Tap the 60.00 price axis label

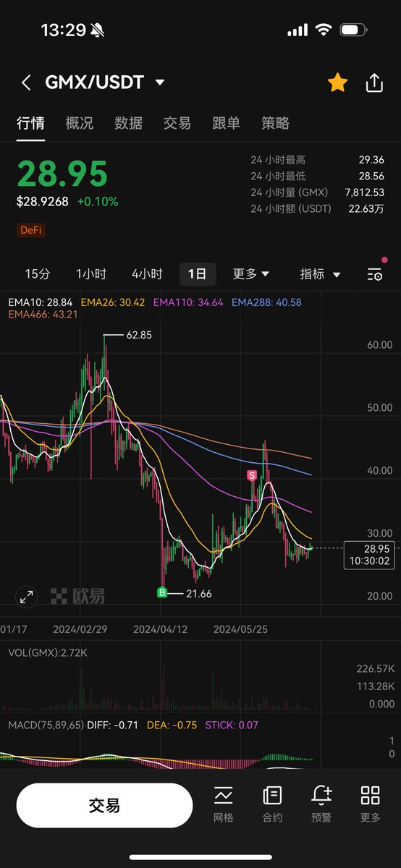pyautogui.click(x=379, y=345)
